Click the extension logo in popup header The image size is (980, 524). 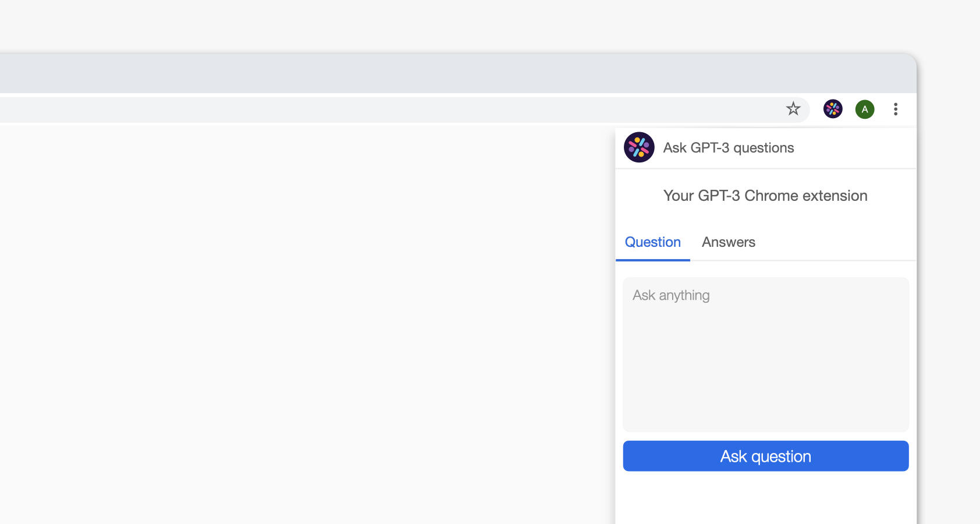tap(639, 147)
